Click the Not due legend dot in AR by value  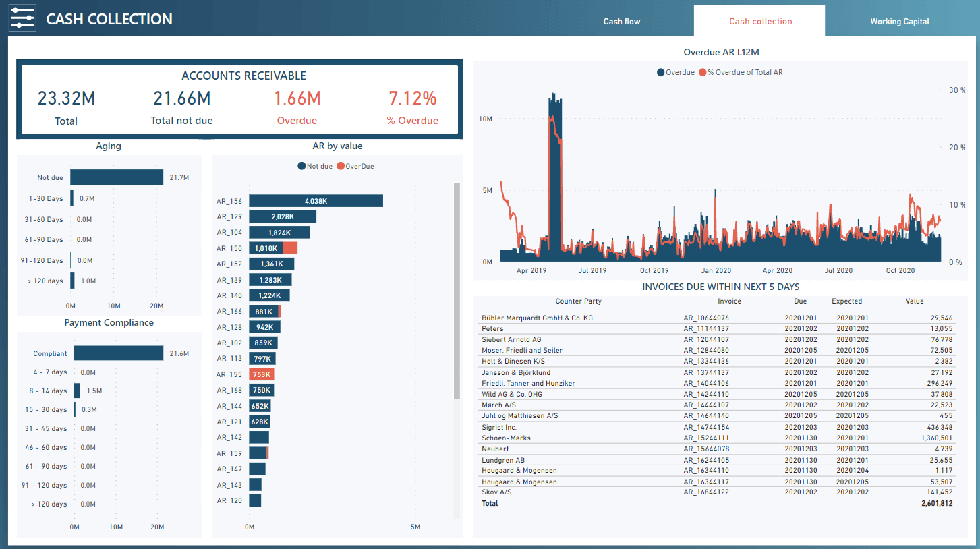point(301,166)
